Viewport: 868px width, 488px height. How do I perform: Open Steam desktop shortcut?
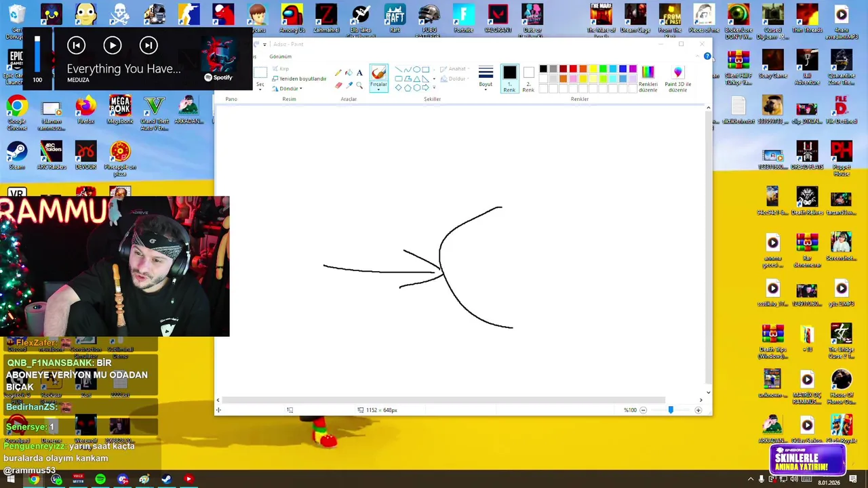coord(17,156)
